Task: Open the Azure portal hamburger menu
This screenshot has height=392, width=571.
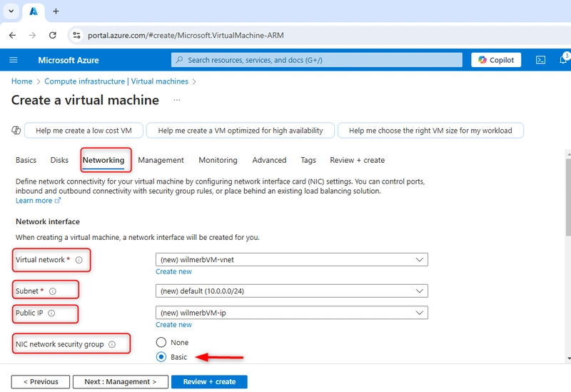Action: tap(14, 60)
